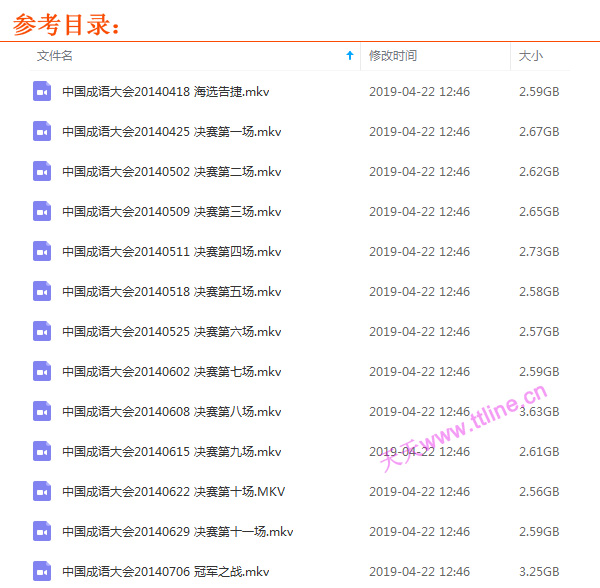Click video icon for 决赛第一场.mkv
The image size is (600, 588).
[x=41, y=132]
